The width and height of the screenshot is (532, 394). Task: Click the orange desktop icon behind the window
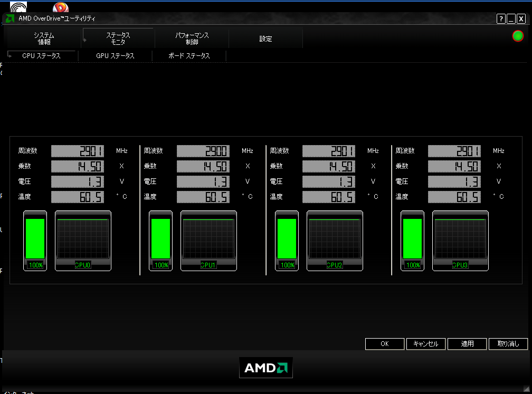(61, 7)
